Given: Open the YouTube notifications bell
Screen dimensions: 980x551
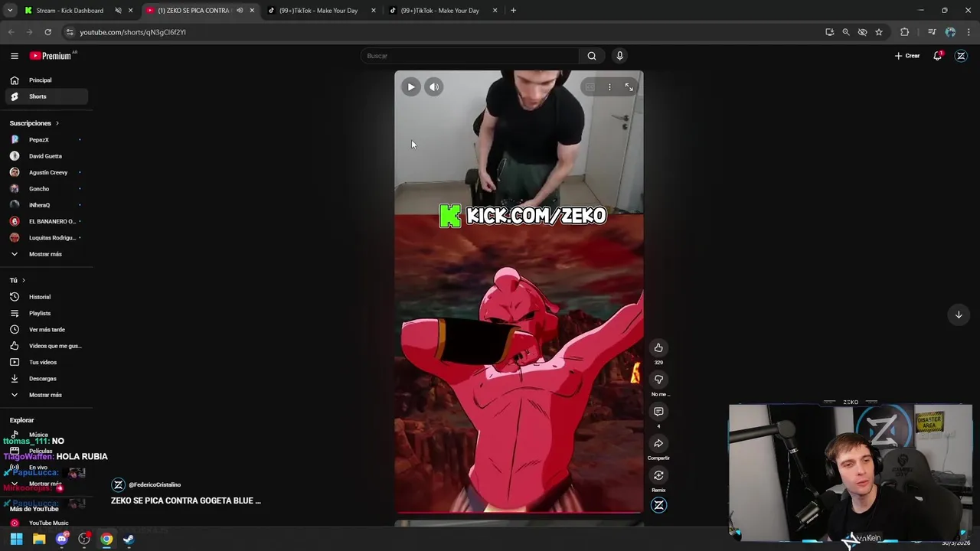Looking at the screenshot, I should (938, 56).
